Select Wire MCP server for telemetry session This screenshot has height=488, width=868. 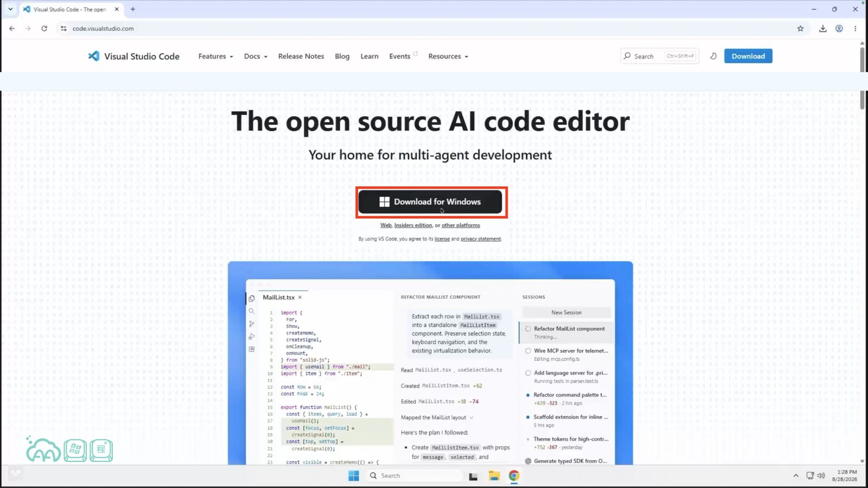pyautogui.click(x=566, y=354)
